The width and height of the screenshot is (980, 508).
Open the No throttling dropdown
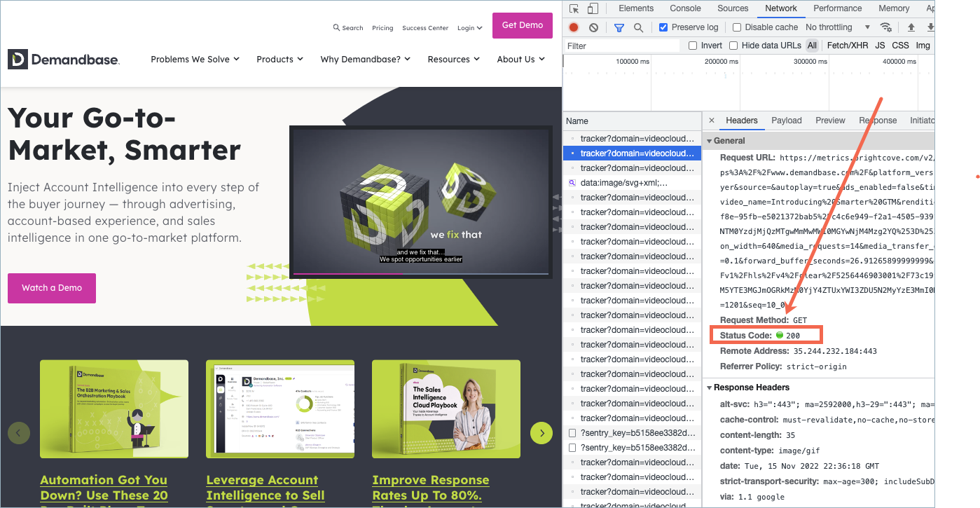coord(838,27)
